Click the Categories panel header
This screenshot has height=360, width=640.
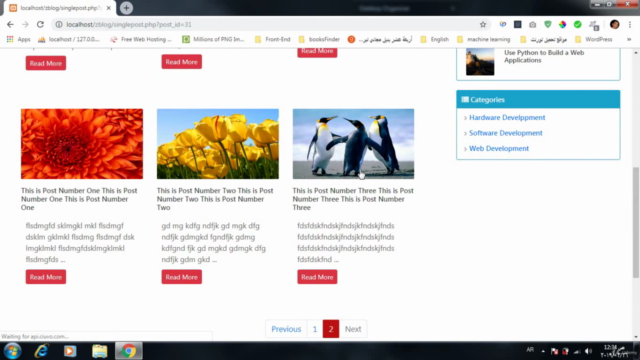(538, 100)
